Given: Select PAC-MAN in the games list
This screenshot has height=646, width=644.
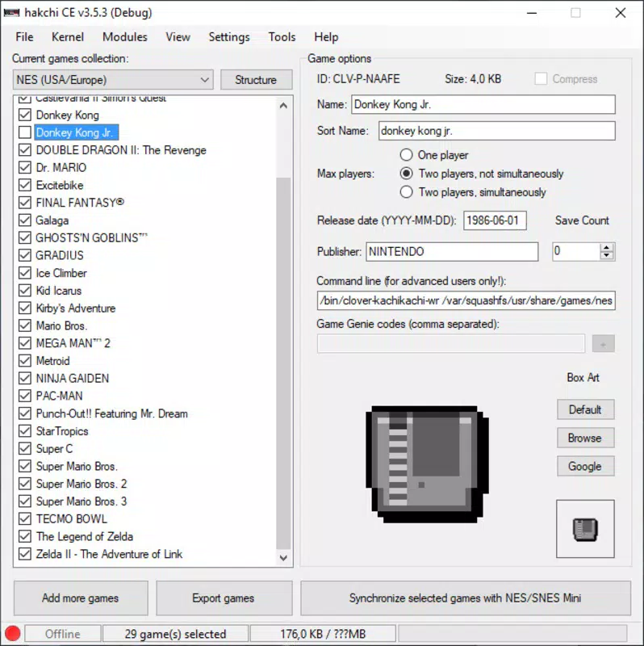Looking at the screenshot, I should (x=59, y=396).
